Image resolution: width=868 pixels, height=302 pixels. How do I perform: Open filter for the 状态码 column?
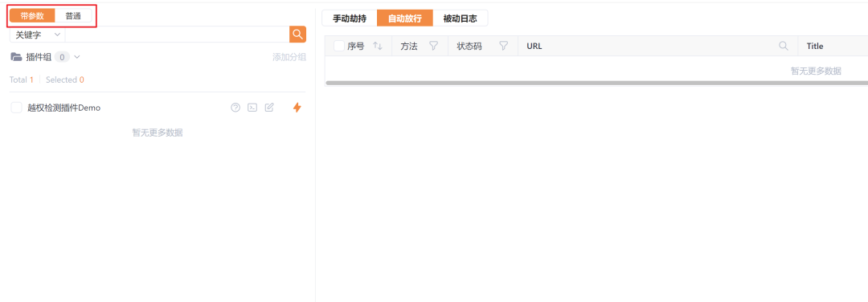[504, 47]
